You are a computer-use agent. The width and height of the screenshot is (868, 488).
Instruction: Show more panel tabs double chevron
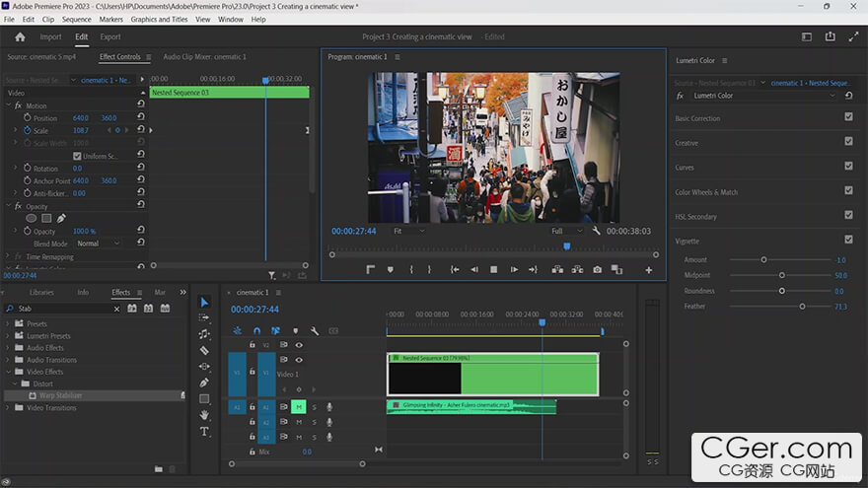point(182,292)
